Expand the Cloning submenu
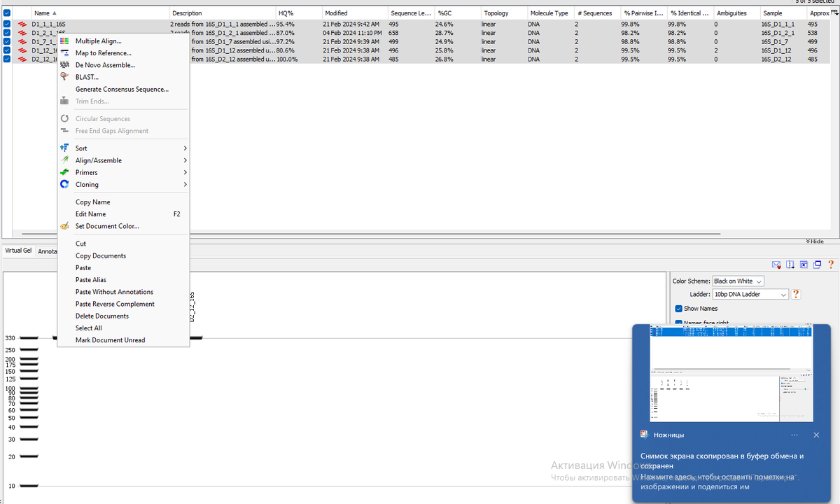 (x=123, y=184)
